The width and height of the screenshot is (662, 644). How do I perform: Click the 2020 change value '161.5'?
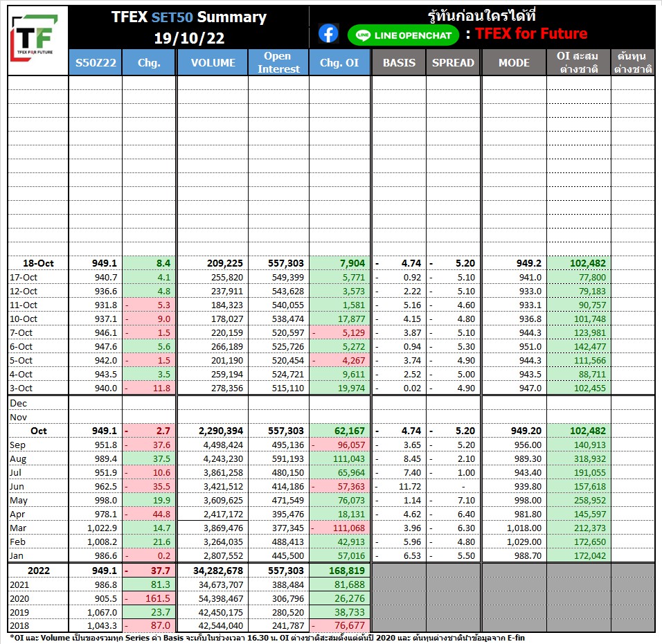point(158,599)
